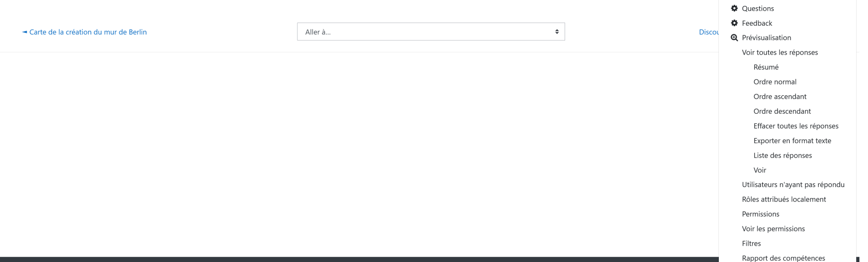
Task: Select the Résumé option
Action: (x=766, y=67)
